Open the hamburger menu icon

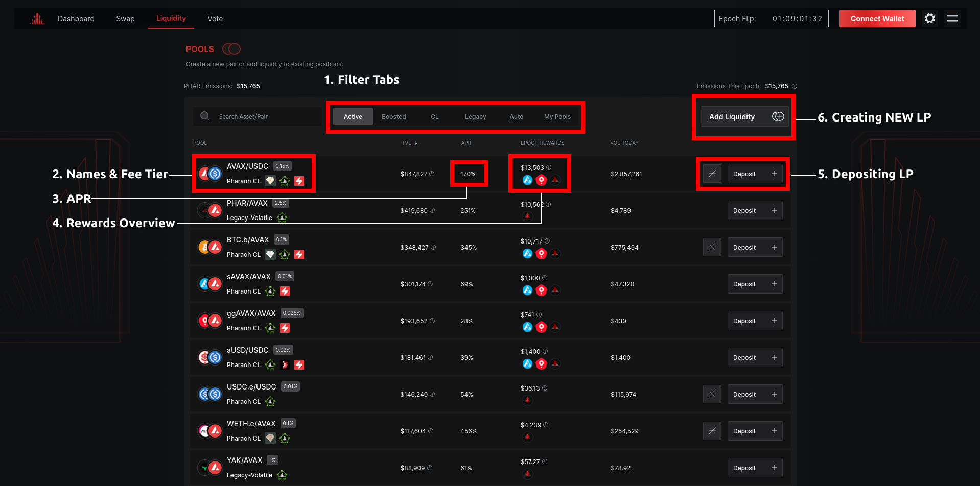coord(952,18)
